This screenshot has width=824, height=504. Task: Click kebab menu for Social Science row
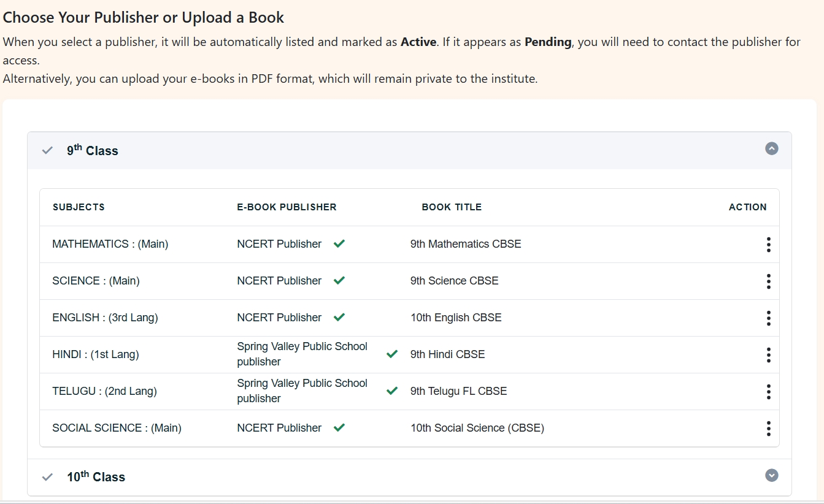(x=768, y=429)
